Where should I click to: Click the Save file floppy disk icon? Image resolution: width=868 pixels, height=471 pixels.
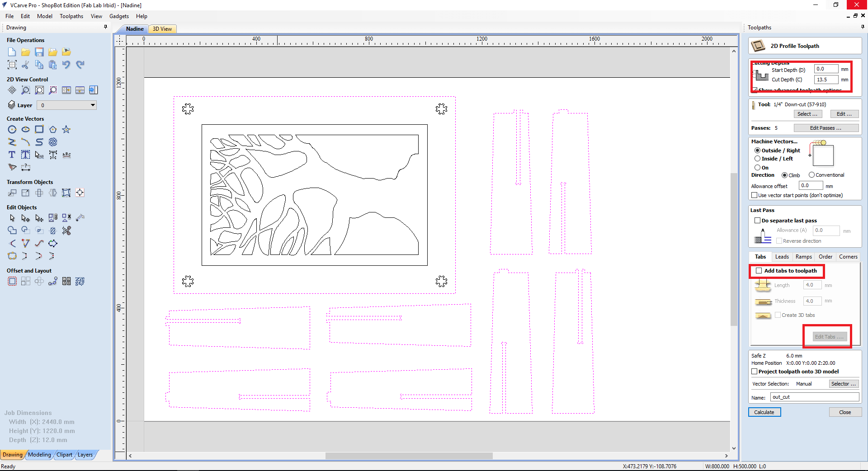coord(39,52)
